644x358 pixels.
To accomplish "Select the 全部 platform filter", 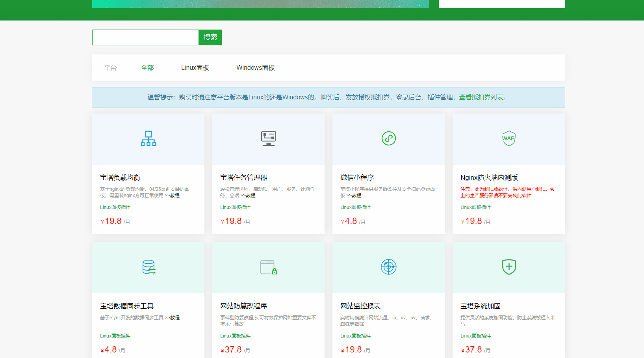I will click(147, 68).
